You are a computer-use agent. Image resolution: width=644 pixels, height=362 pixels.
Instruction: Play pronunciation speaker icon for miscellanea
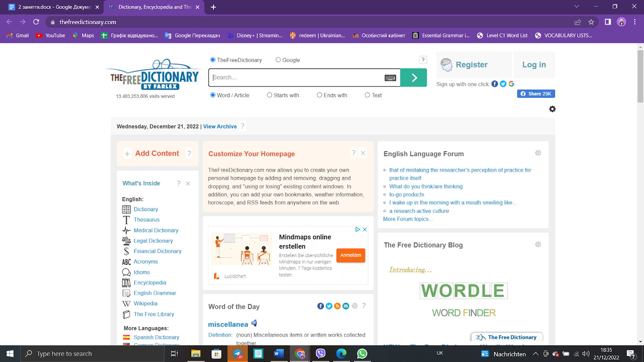coord(254,323)
